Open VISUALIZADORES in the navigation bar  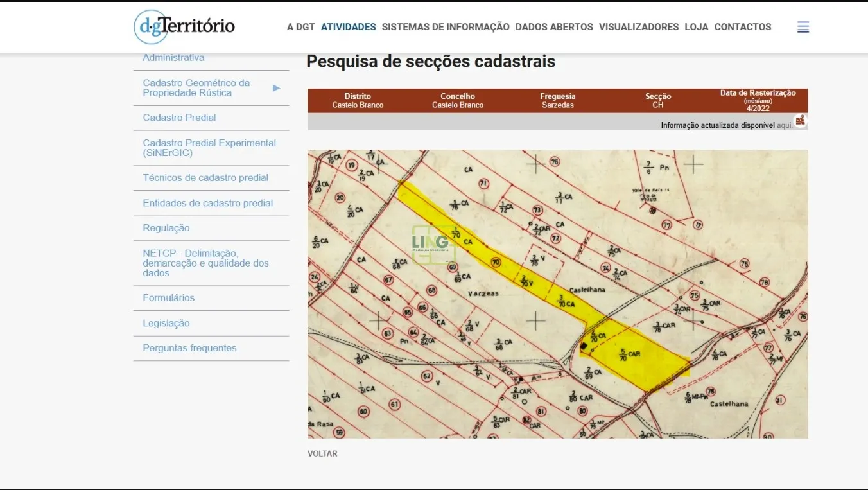click(x=638, y=27)
